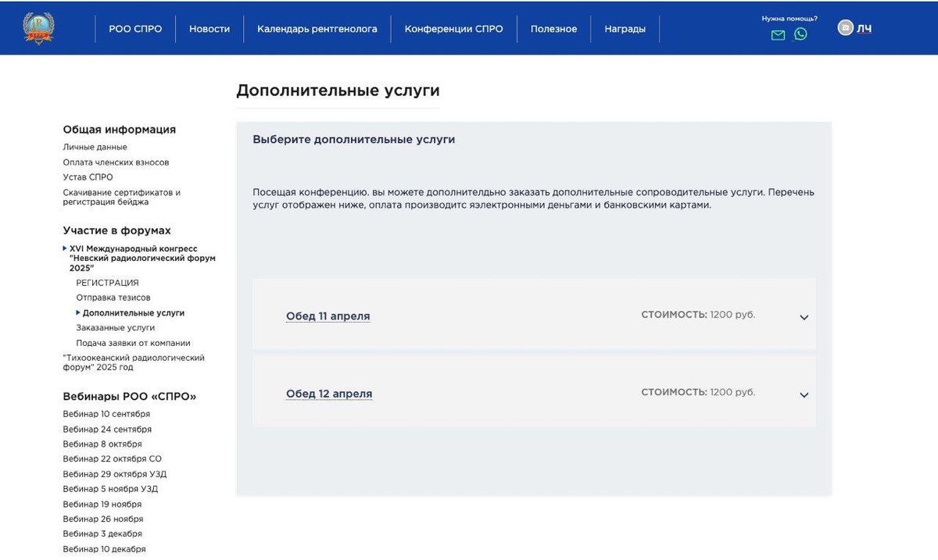Open Вебинар 10 сентября
This screenshot has height=560, width=938.
106,414
